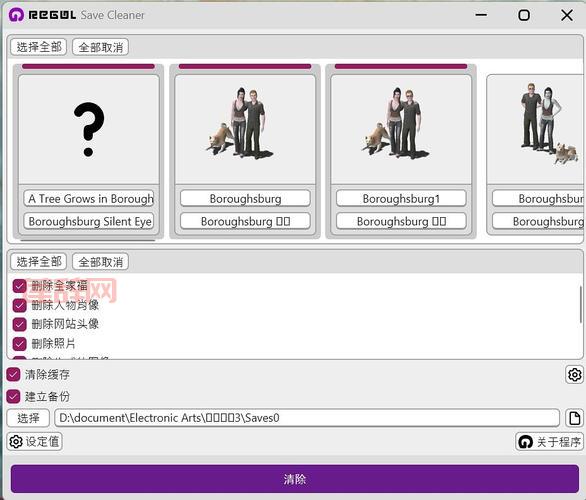Start cleaning with the purple 清除 button
This screenshot has height=500, width=586.
pos(295,479)
